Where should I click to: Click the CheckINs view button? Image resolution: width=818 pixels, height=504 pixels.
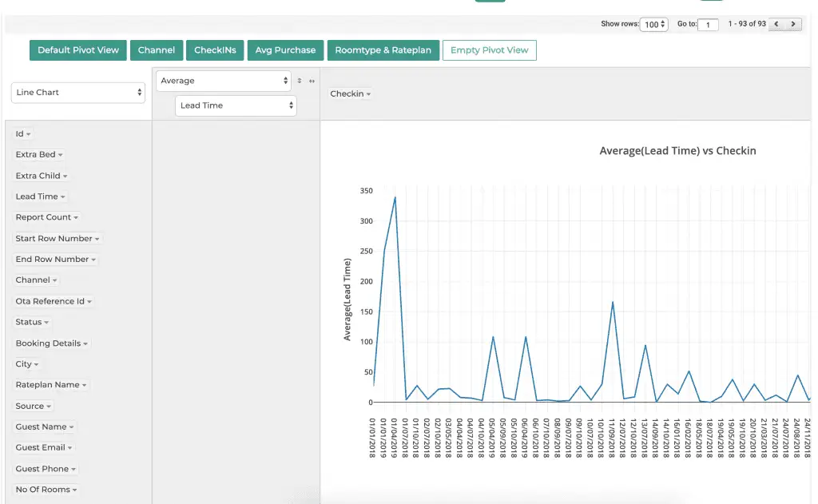point(215,50)
